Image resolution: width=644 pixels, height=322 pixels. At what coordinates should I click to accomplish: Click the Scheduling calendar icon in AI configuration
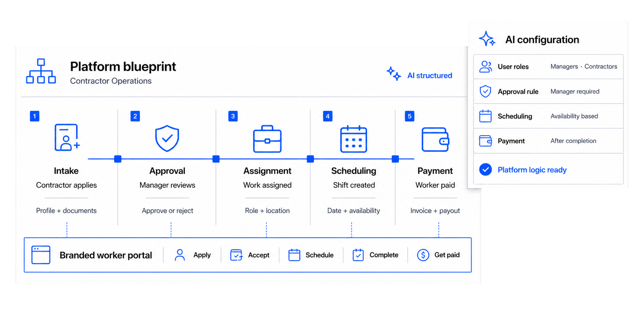[x=485, y=116]
